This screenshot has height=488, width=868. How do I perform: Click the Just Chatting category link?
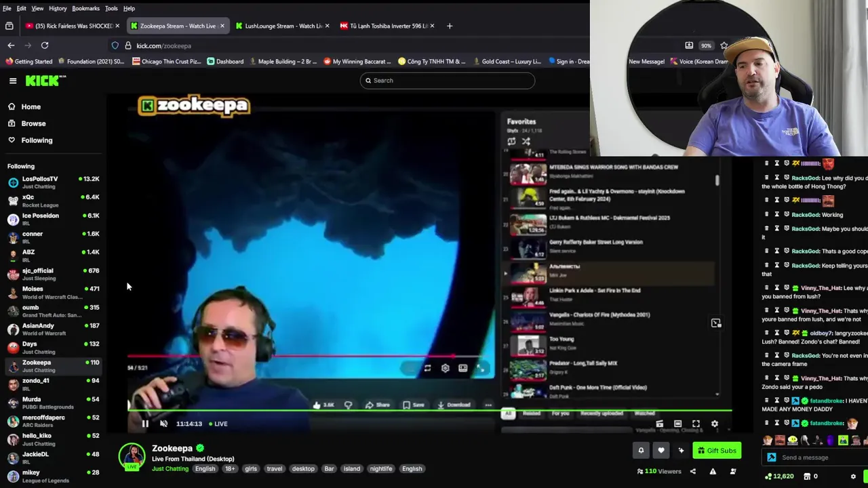point(170,469)
